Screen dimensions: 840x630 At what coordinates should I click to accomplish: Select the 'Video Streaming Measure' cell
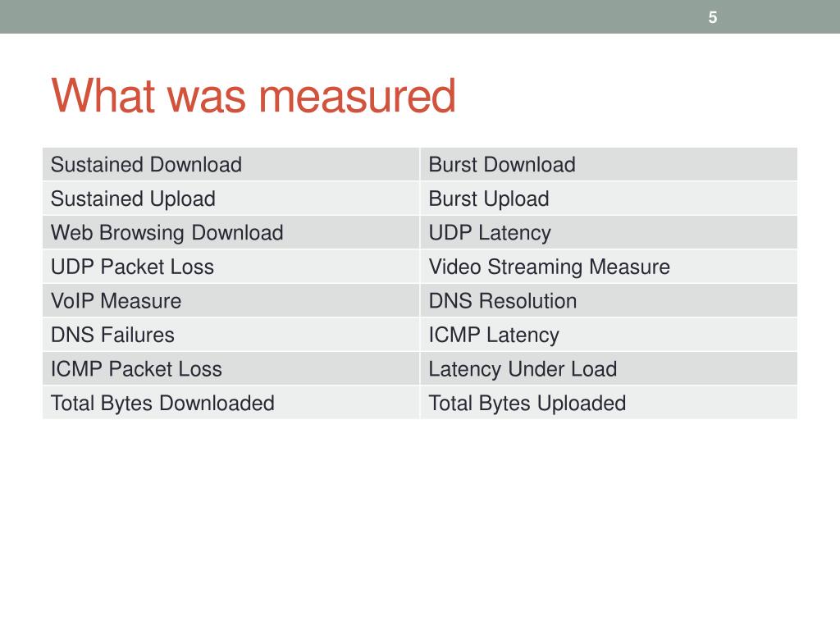[x=609, y=267]
